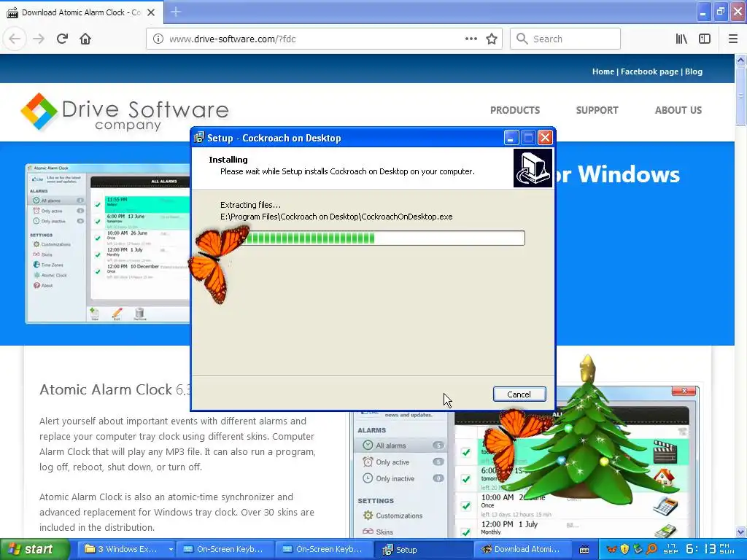The height and width of the screenshot is (560, 747).
Task: Click the orange magnifier tray icon
Action: click(x=651, y=550)
